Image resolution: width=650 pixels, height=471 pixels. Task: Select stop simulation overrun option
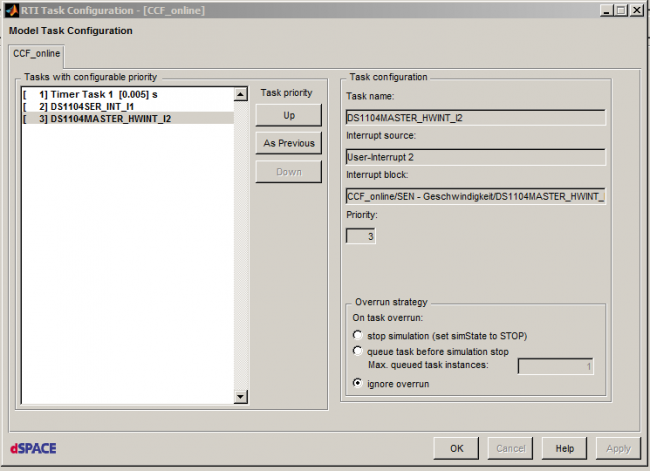tap(359, 335)
